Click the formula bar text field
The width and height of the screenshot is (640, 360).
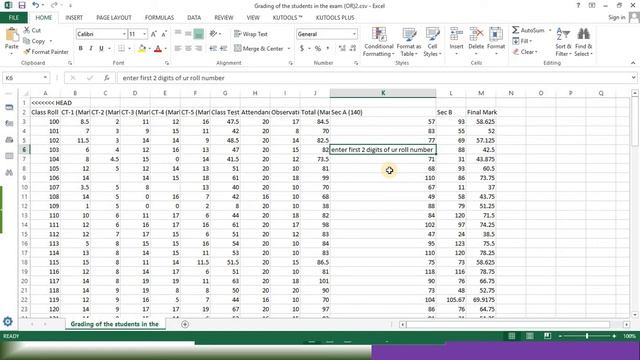pos(373,78)
